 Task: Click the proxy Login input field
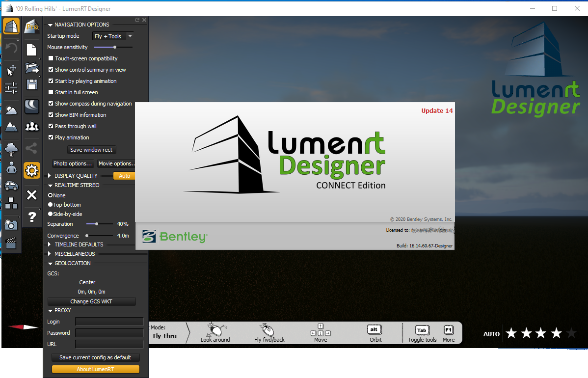coord(109,322)
